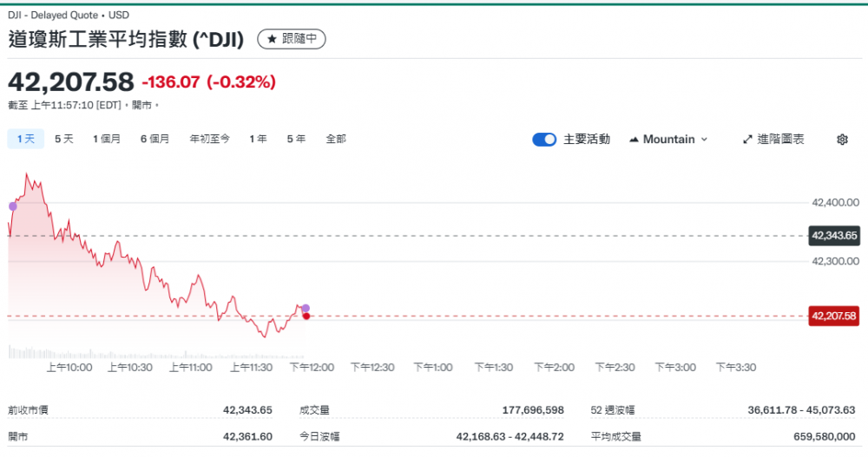Image resolution: width=868 pixels, height=457 pixels.
Task: Open chart settings gear icon
Action: (841, 140)
